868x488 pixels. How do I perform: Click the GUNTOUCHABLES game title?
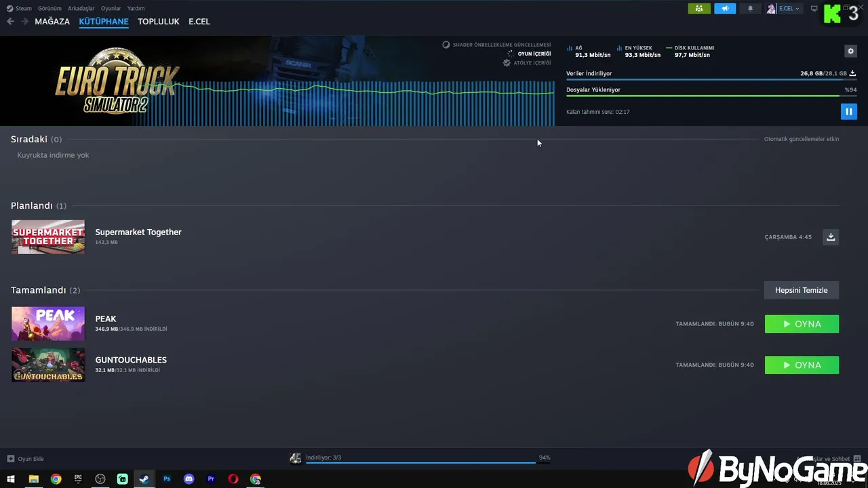(x=131, y=360)
